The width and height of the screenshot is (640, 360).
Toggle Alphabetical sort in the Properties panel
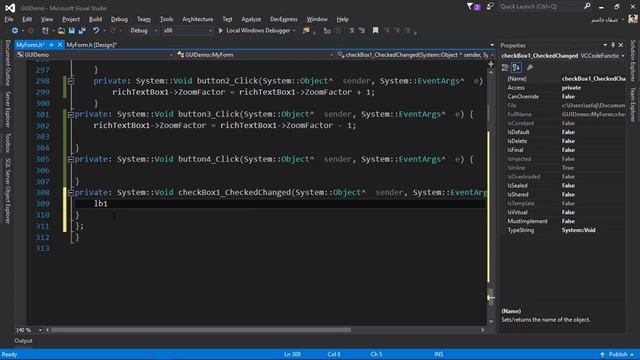[x=516, y=67]
